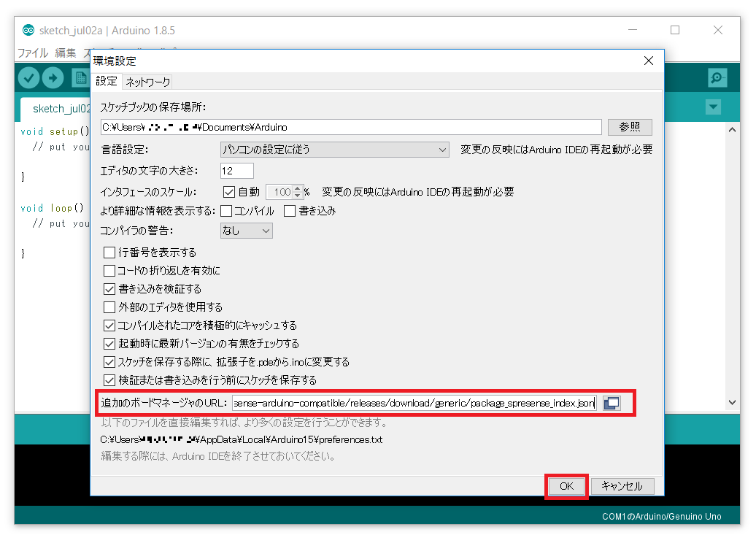Viewport: 756px width, 543px height.
Task: Open the Serial Monitor magnifier icon
Action: [717, 78]
